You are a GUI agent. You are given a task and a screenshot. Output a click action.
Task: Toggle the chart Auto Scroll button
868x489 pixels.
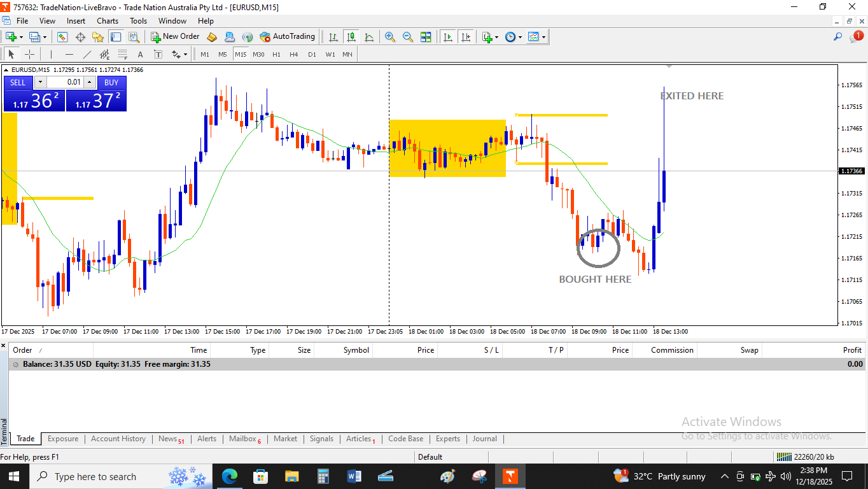448,37
